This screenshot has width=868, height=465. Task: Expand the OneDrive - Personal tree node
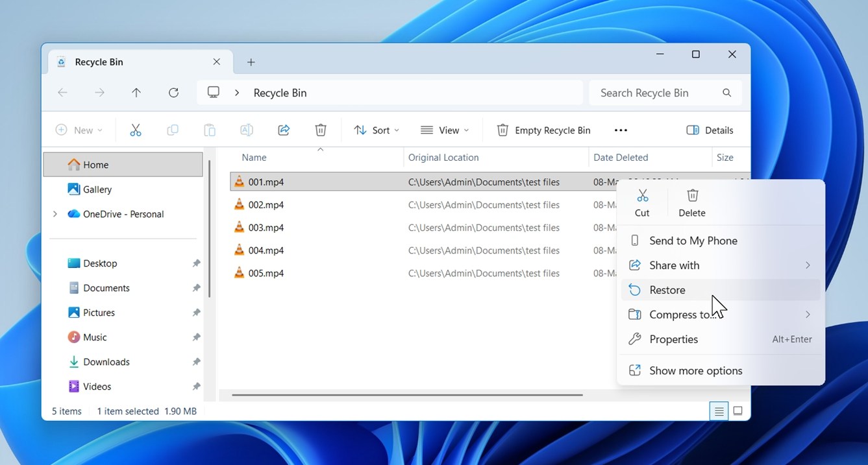point(55,214)
